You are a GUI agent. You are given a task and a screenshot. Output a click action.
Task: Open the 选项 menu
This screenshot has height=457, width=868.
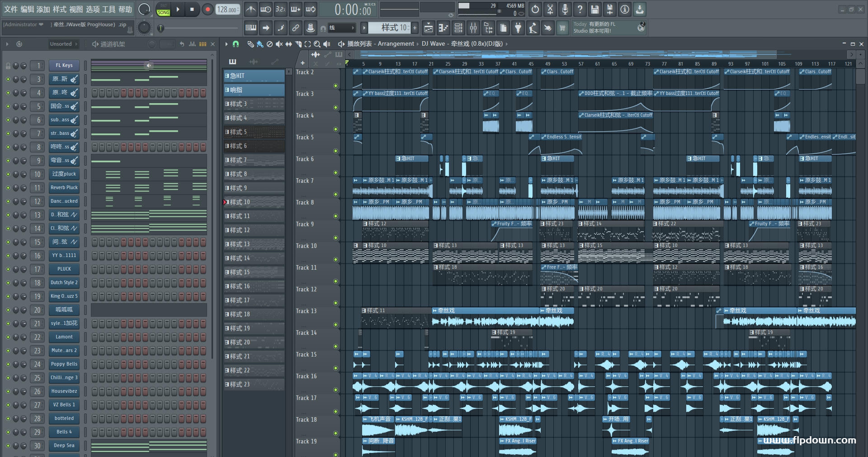click(x=94, y=9)
